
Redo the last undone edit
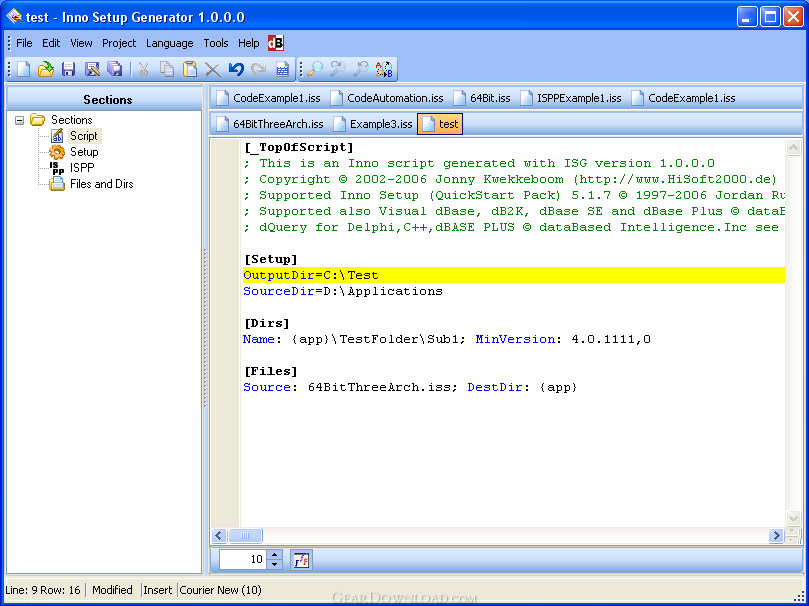pos(258,69)
